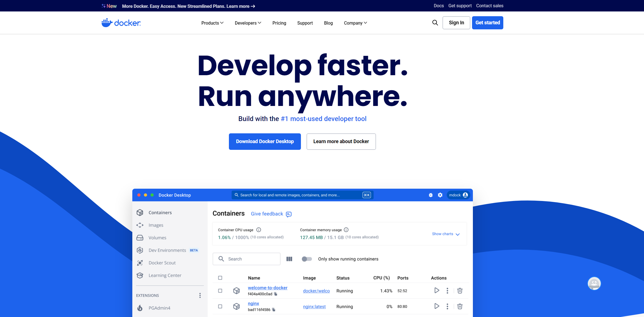Click the column layout icon beside Search
This screenshot has width=644, height=317.
pyautogui.click(x=289, y=259)
